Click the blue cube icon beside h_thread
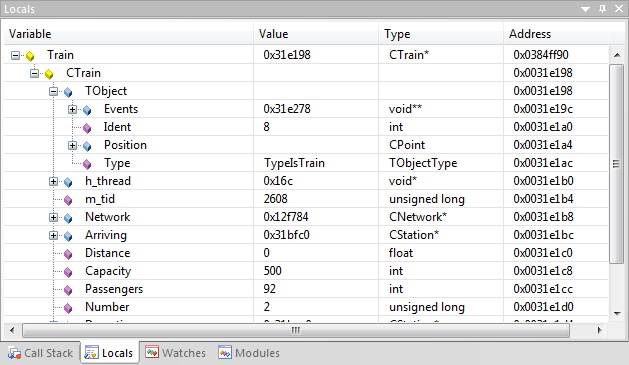The height and width of the screenshot is (365, 629). 68,182
